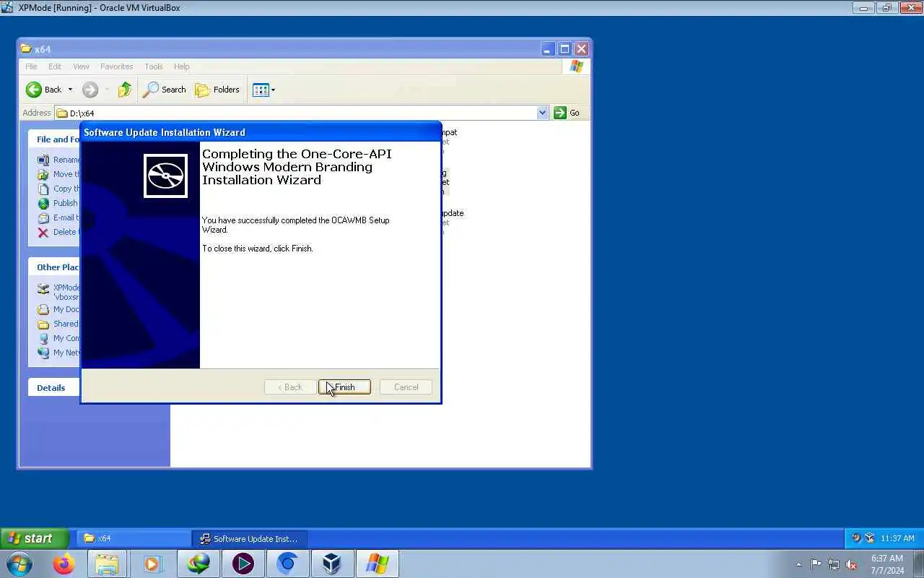Open the purple play-button app icon
The image size is (924, 578).
pyautogui.click(x=243, y=564)
